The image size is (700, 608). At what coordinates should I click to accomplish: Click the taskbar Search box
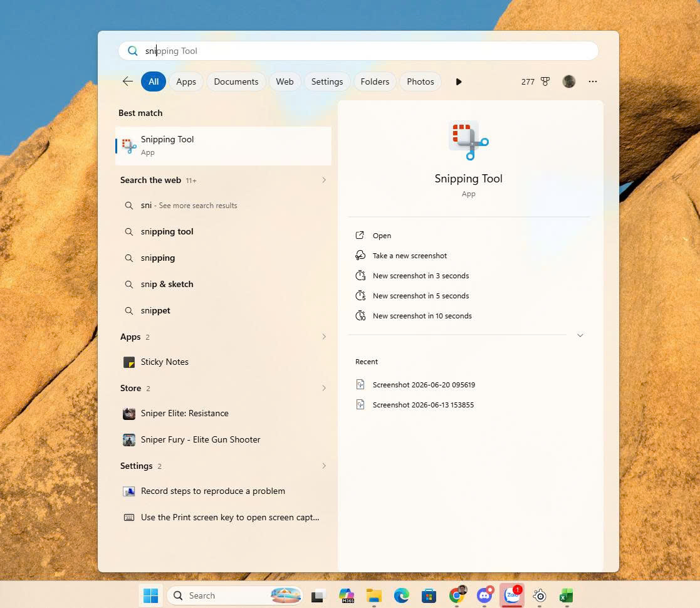(x=234, y=595)
